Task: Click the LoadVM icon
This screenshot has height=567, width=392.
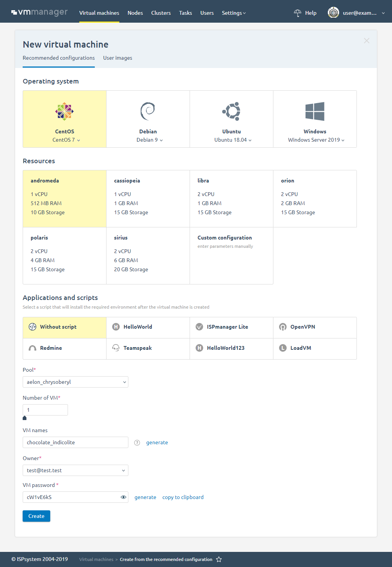Action: (283, 348)
